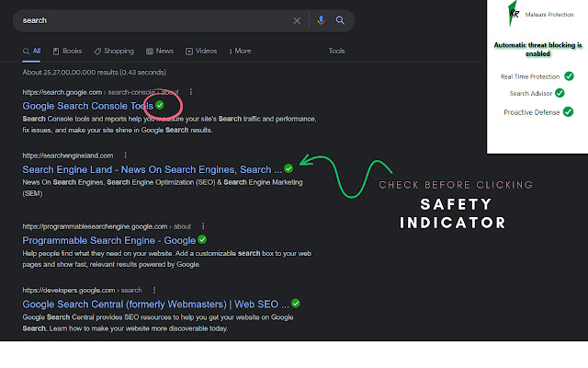Toggle Search Advisor checkmark
The height and width of the screenshot is (368, 588).
pos(560,93)
